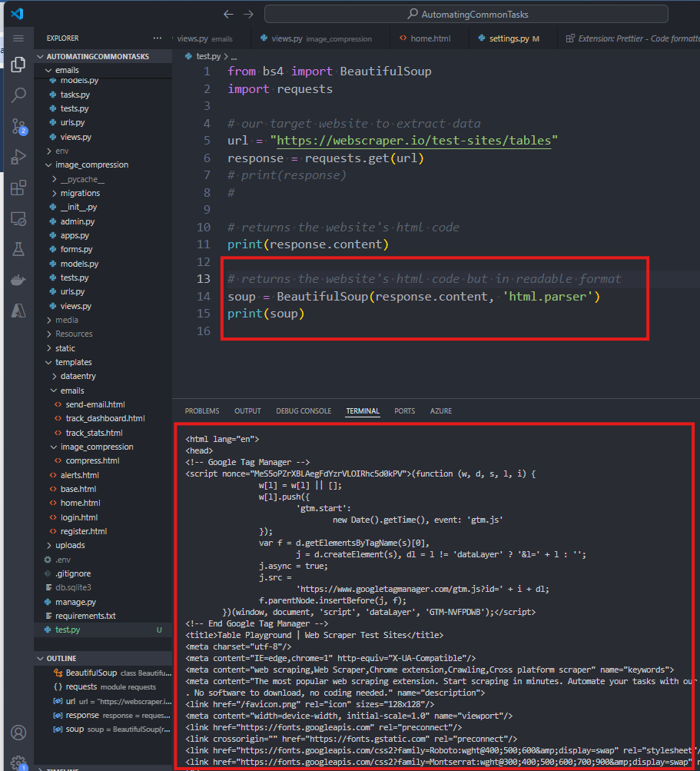
Task: Collapse the AUTOMATINGCOMMONTASKS root folder
Action: pos(103,57)
